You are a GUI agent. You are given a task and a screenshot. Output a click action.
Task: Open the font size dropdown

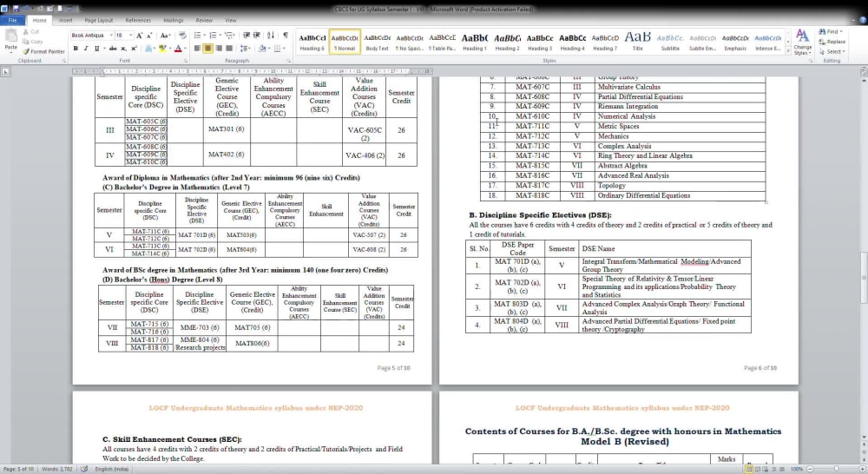click(x=131, y=36)
